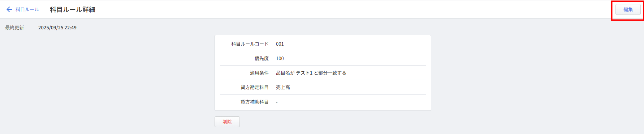Click the 優先度 value 100
Viewport: 644px width, 134px height.
[x=280, y=58]
